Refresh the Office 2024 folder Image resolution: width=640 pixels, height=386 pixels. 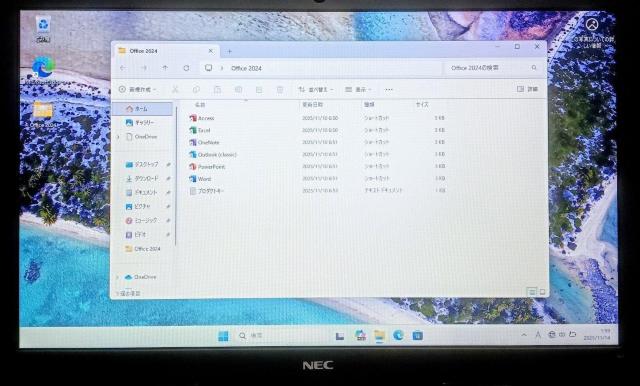click(186, 68)
